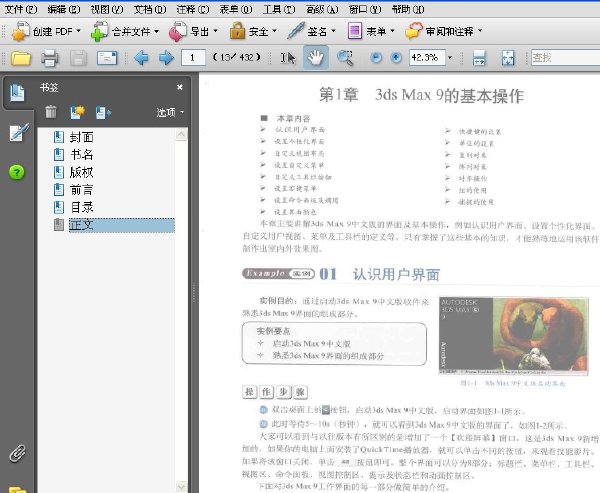This screenshot has width=600, height=493.
Task: Click the page number input field
Action: click(193, 58)
